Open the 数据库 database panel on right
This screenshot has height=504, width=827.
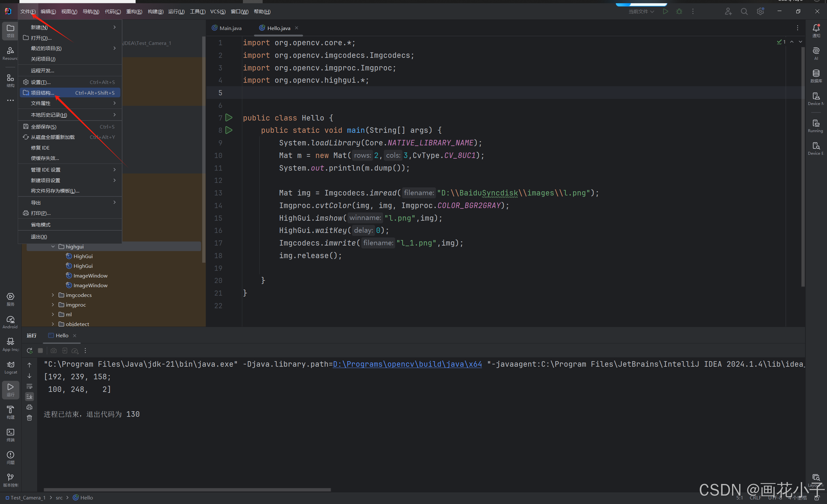coord(816,76)
